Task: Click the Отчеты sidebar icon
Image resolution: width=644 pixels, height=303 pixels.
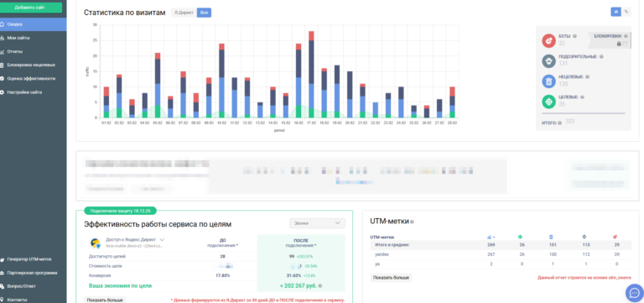Action: point(2,51)
